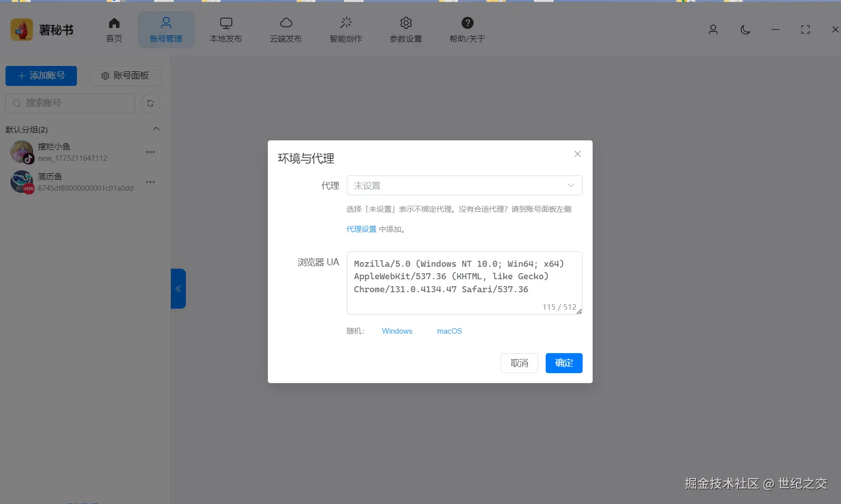Toggle dark mode with the moon icon
The image size is (841, 504).
pyautogui.click(x=745, y=29)
